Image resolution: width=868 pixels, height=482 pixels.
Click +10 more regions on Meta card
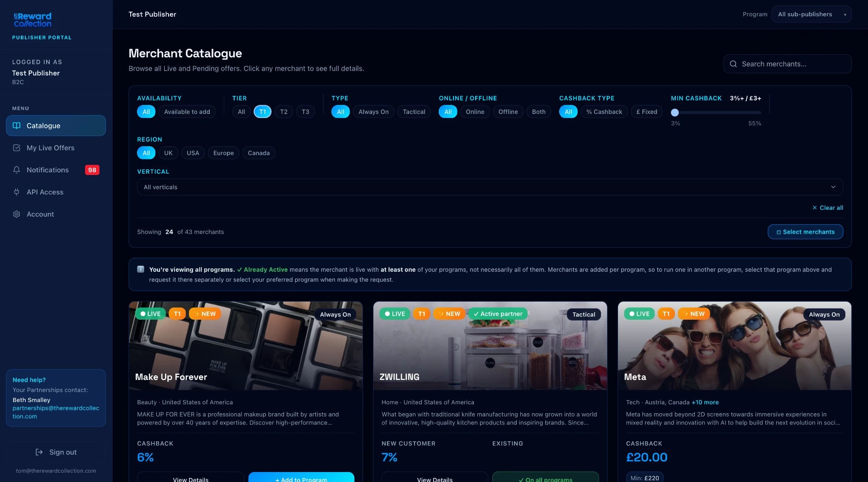coord(705,402)
